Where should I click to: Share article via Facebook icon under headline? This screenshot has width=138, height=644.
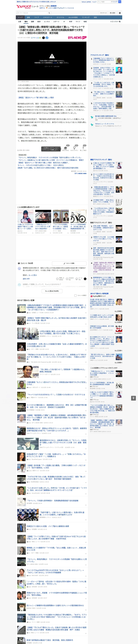[x=47, y=38]
